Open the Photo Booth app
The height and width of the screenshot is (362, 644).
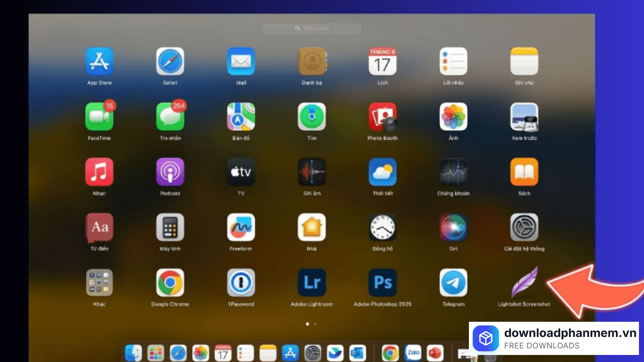382,117
